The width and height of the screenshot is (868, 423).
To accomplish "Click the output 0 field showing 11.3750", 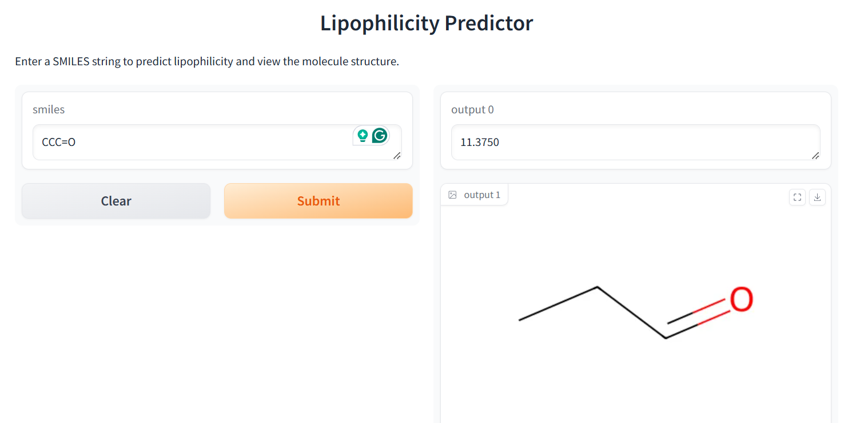I will [x=629, y=142].
